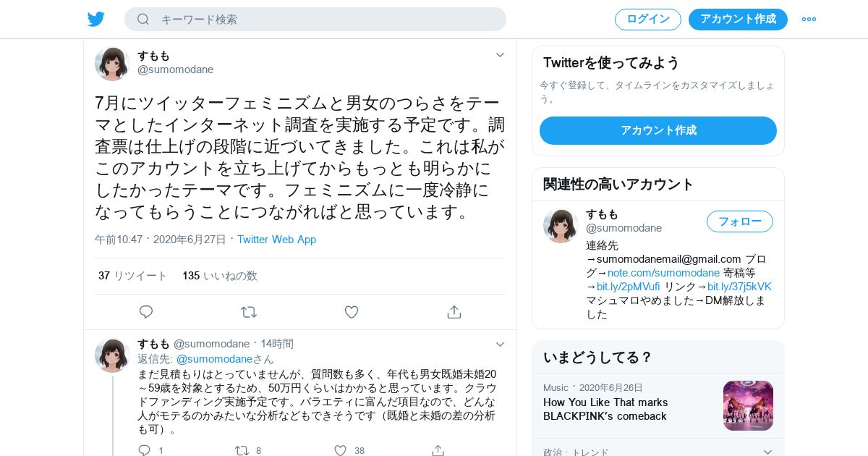View the 37 リツイート list
This screenshot has width=868, height=456.
132,276
